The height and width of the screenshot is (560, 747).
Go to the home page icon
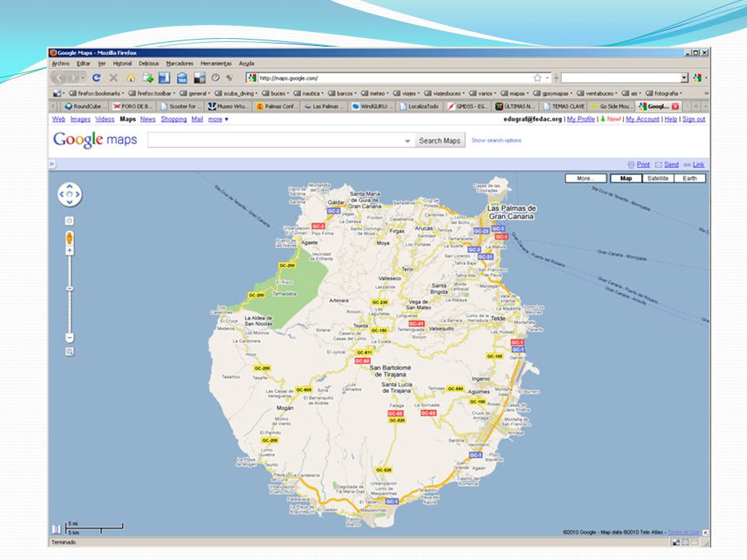pyautogui.click(x=131, y=78)
